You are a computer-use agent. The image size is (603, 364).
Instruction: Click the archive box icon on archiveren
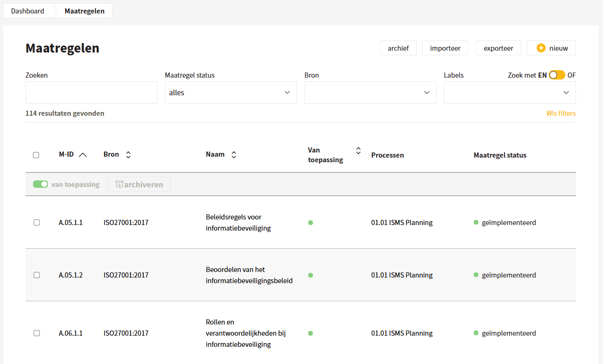(x=119, y=184)
